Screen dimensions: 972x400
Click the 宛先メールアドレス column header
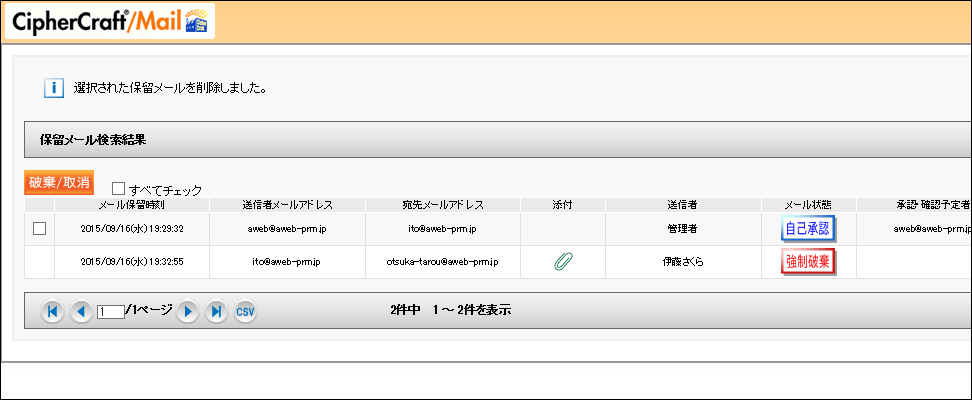point(442,205)
